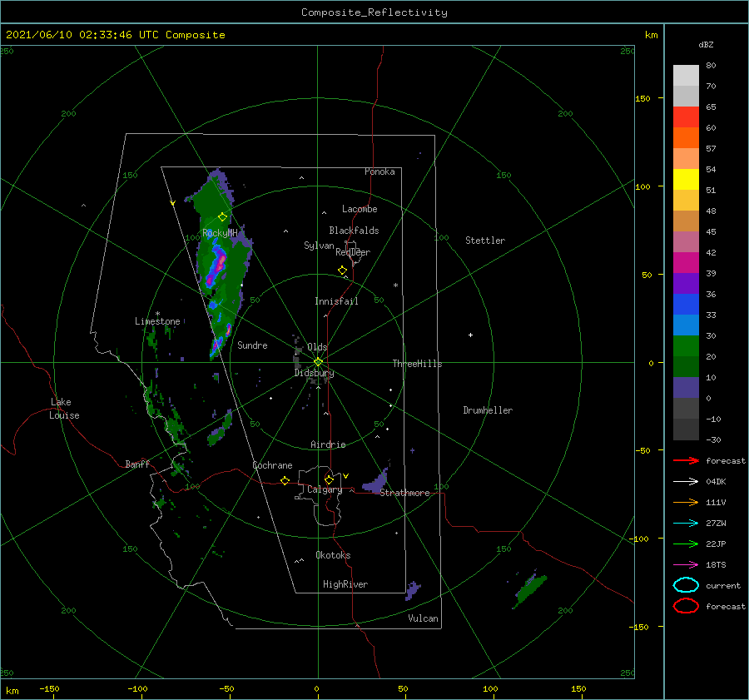The width and height of the screenshot is (749, 700).
Task: Click the purple swatch between 39 and 36
Action: coord(686,283)
